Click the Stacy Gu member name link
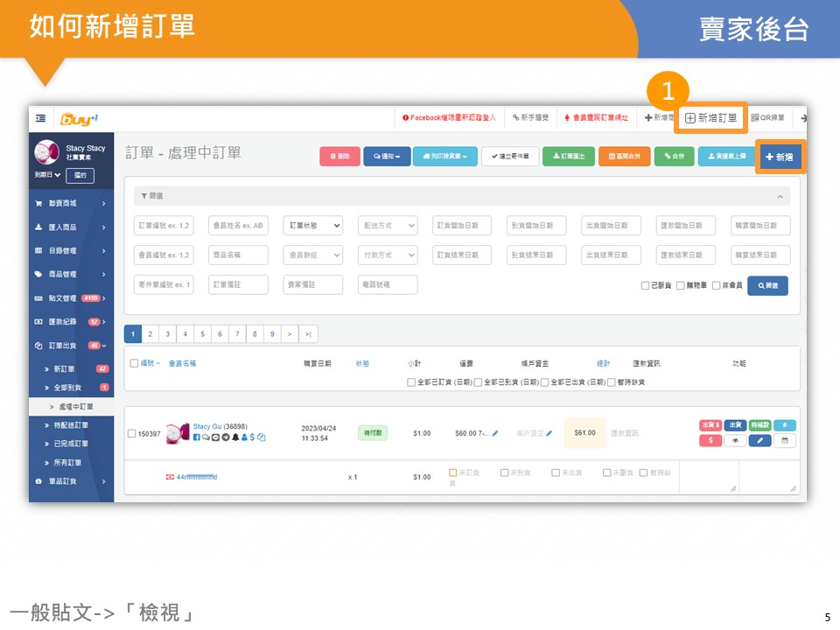Image resolution: width=840 pixels, height=630 pixels. [206, 425]
